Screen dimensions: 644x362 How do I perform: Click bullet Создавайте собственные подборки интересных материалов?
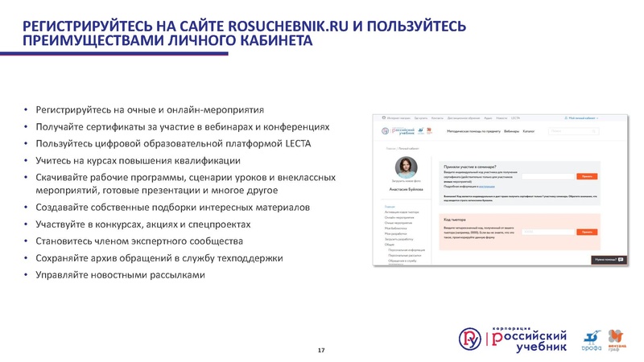click(172, 208)
